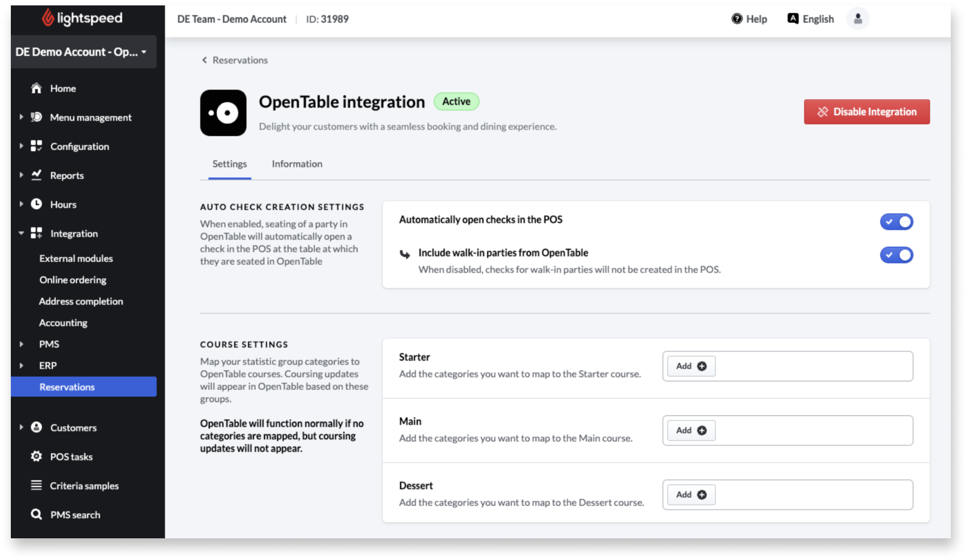Click the Menu management icon
The width and height of the screenshot is (967, 560).
36,117
